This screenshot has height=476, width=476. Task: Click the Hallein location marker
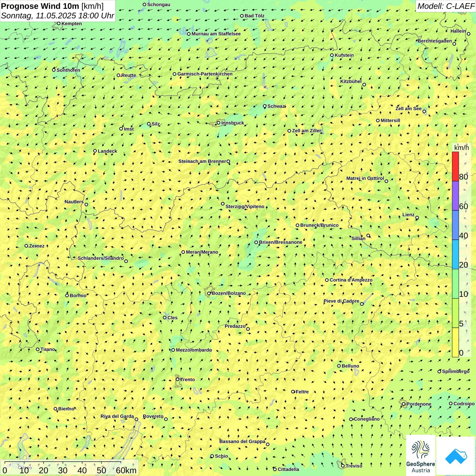click(469, 34)
